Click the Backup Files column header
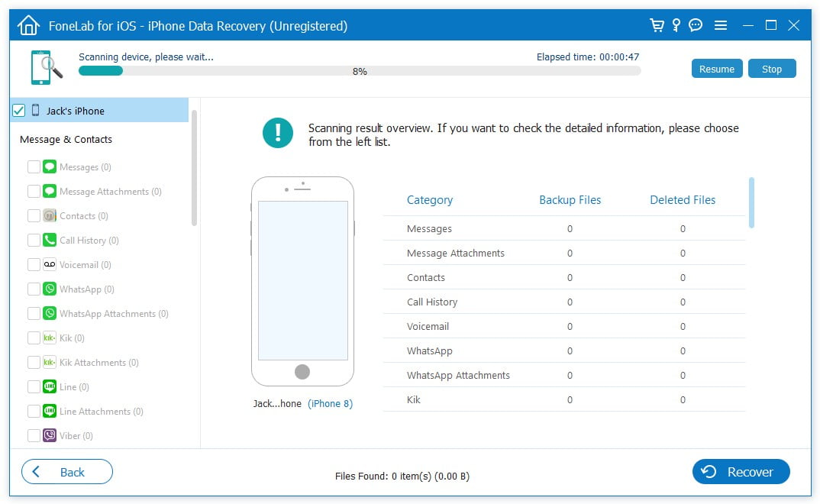 click(570, 200)
